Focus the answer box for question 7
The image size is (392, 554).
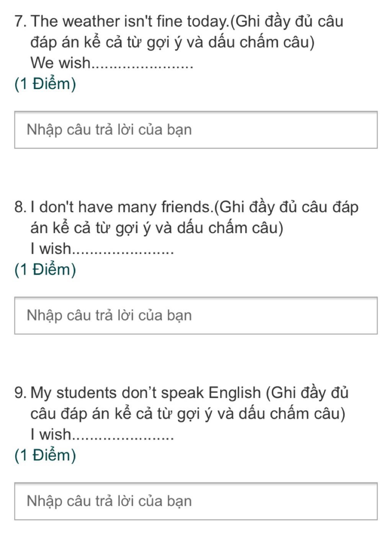pos(196,130)
